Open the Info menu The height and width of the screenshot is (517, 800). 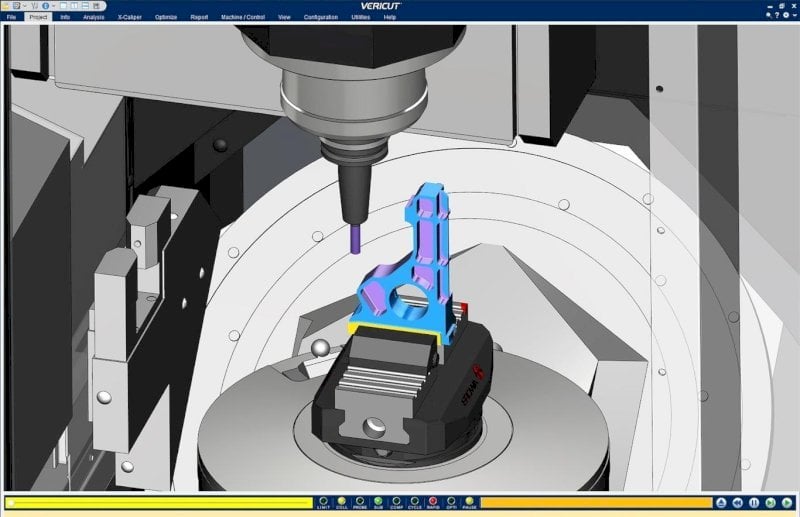(x=65, y=17)
